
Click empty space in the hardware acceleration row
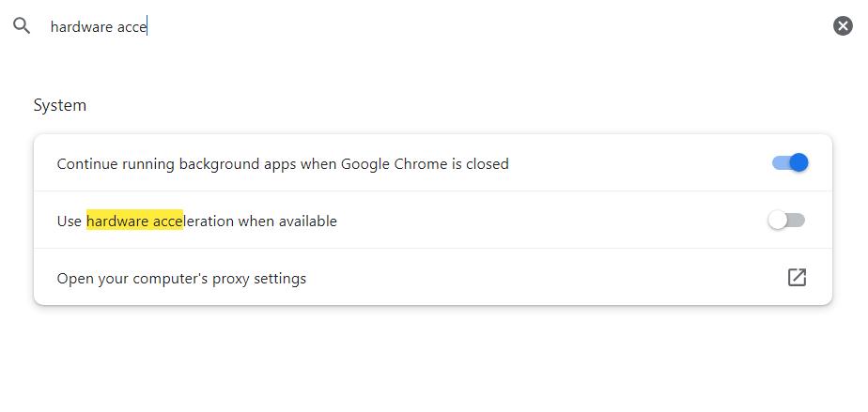pyautogui.click(x=554, y=221)
